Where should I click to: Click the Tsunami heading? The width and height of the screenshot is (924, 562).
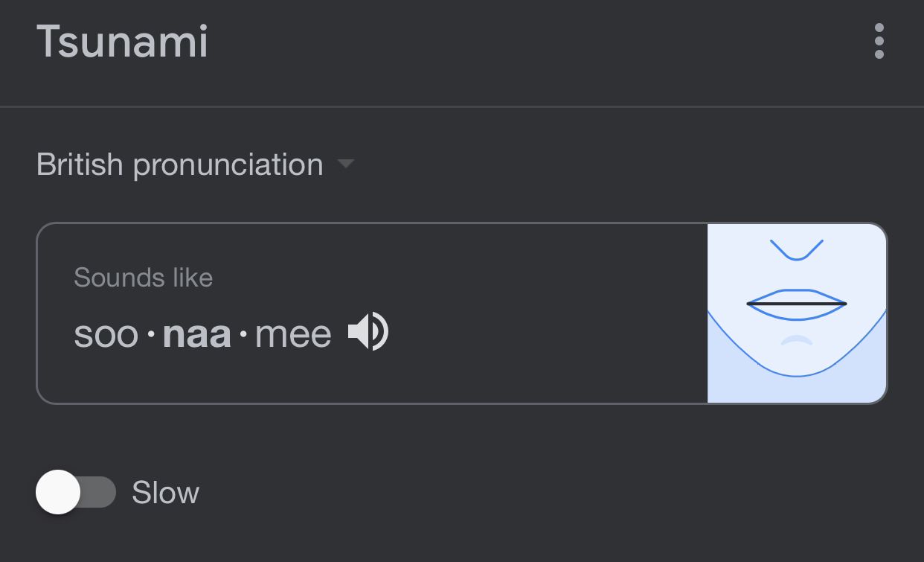122,41
